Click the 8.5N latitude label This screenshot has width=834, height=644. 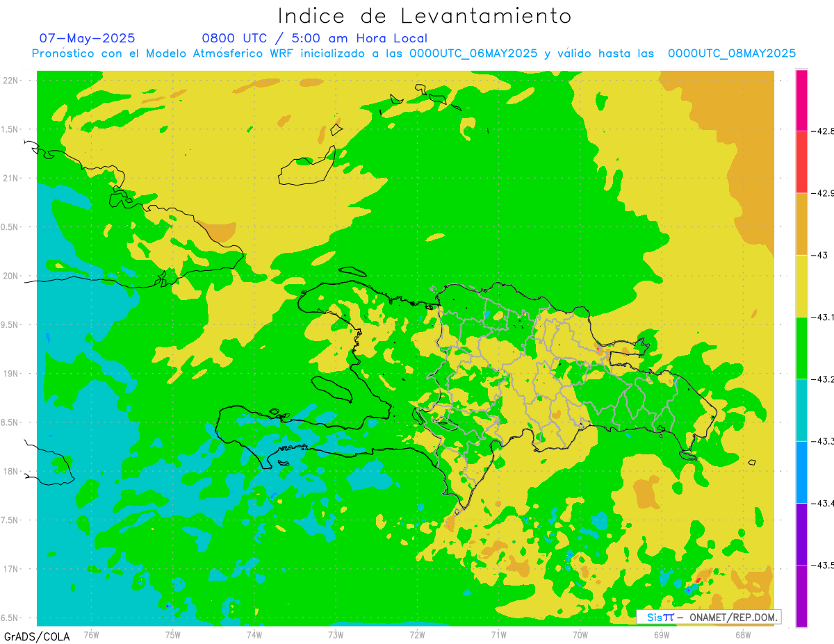10,422
